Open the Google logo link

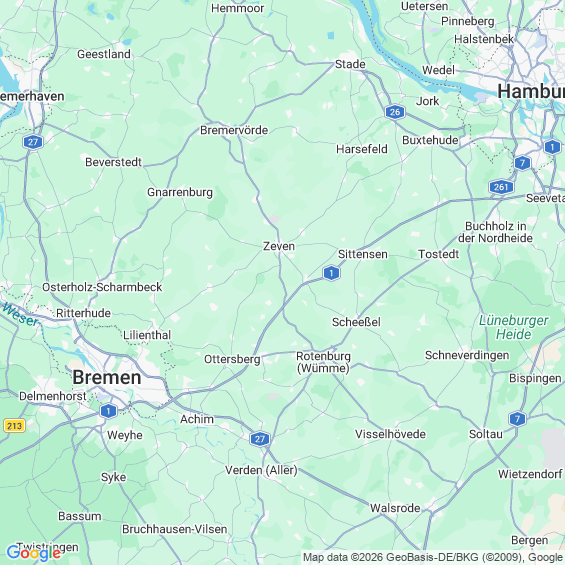point(34,553)
